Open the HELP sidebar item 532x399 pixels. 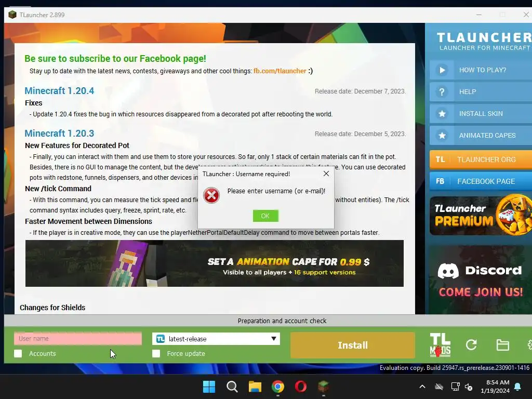point(481,91)
